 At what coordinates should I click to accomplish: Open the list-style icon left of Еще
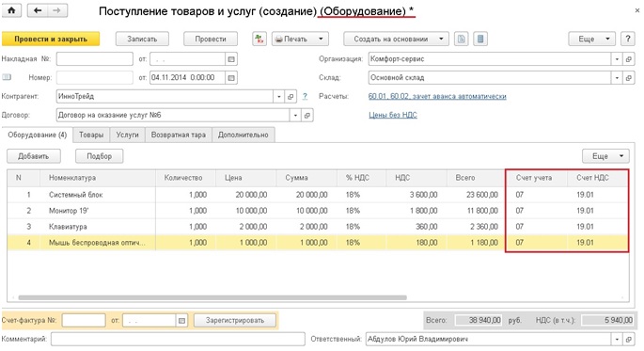[480, 39]
